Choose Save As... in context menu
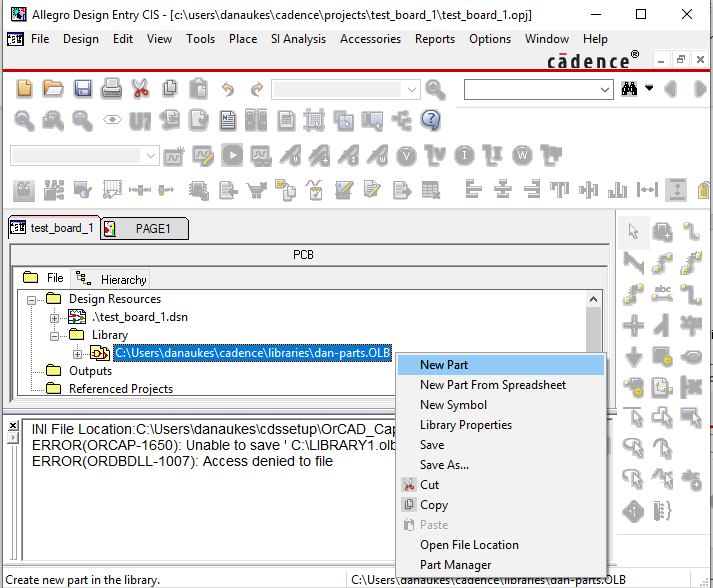Image resolution: width=713 pixels, height=588 pixels. [501, 465]
